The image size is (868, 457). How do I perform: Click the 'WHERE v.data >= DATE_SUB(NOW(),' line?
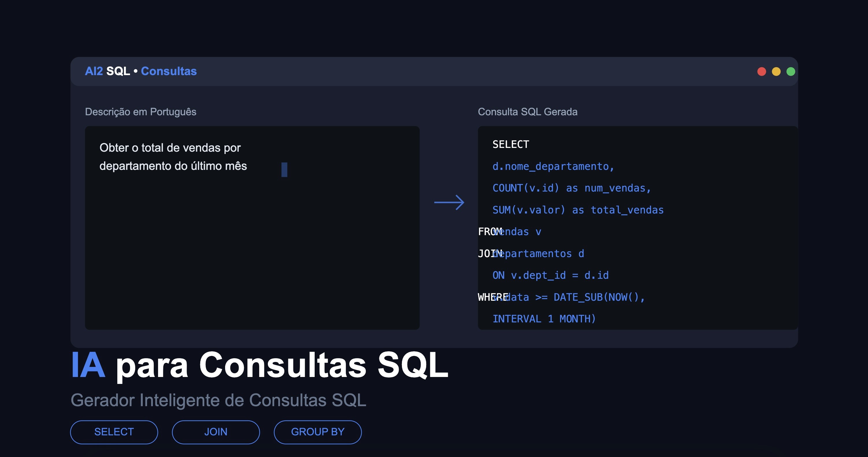pos(561,297)
